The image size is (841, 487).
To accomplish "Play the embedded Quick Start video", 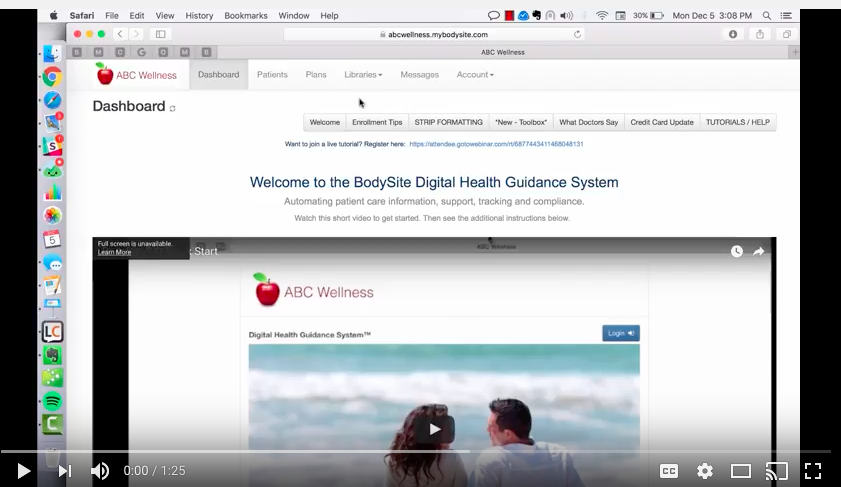I will point(434,429).
